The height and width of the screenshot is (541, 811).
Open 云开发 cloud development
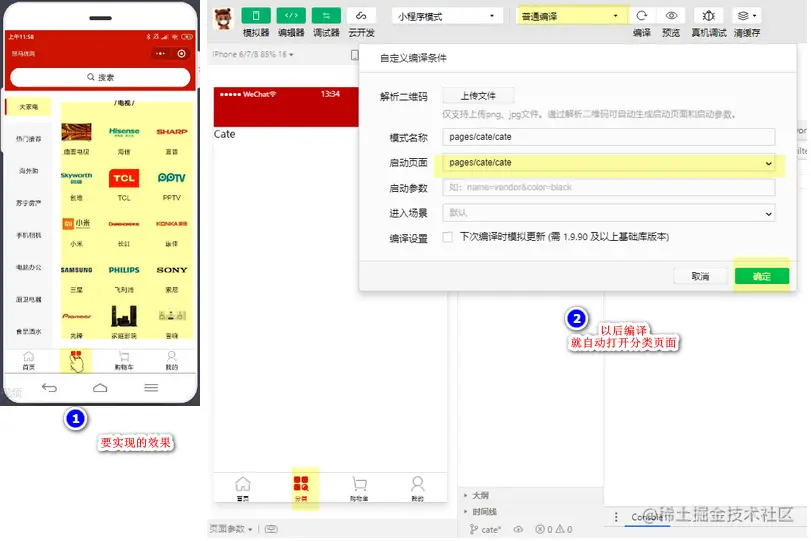(x=361, y=16)
